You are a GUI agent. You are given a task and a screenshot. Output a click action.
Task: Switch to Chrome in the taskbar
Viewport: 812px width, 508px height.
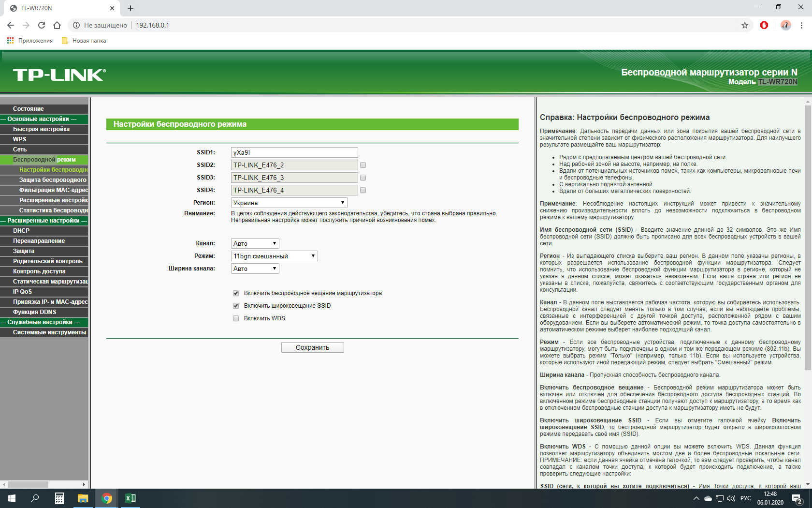(x=107, y=498)
